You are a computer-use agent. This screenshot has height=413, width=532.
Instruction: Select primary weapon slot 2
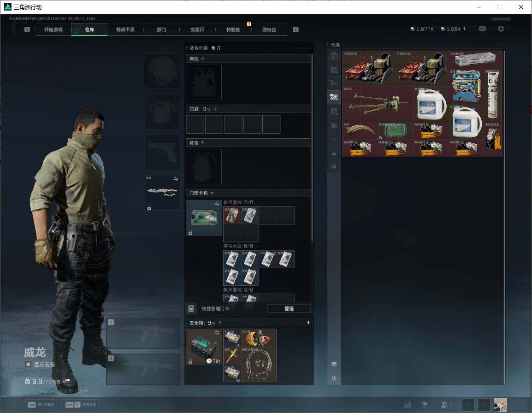(x=143, y=369)
